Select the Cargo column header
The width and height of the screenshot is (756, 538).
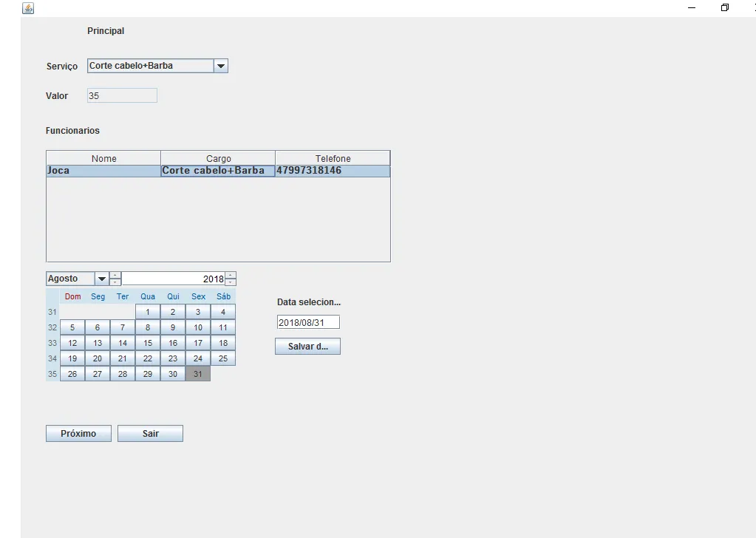[218, 158]
